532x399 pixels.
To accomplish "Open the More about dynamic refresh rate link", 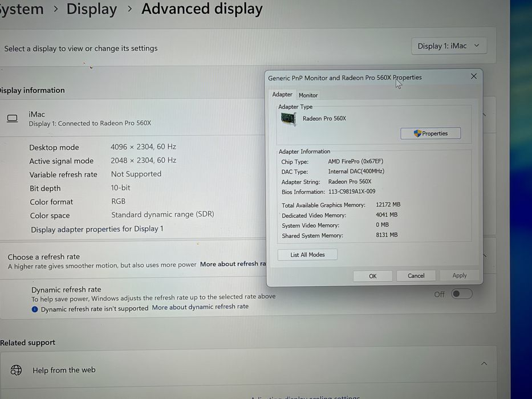I will coord(200,307).
